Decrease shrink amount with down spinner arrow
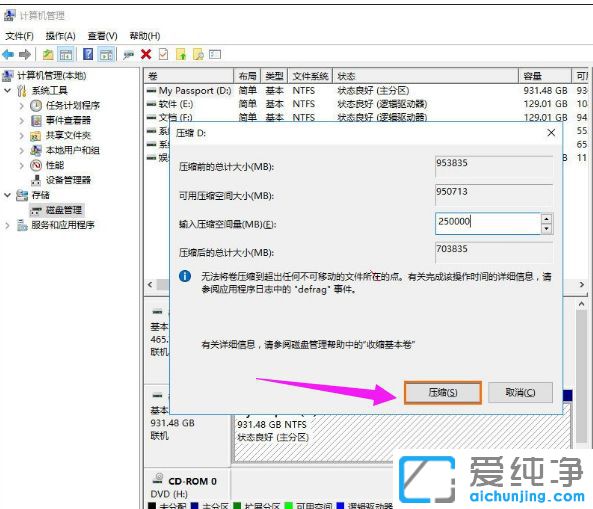 [546, 228]
